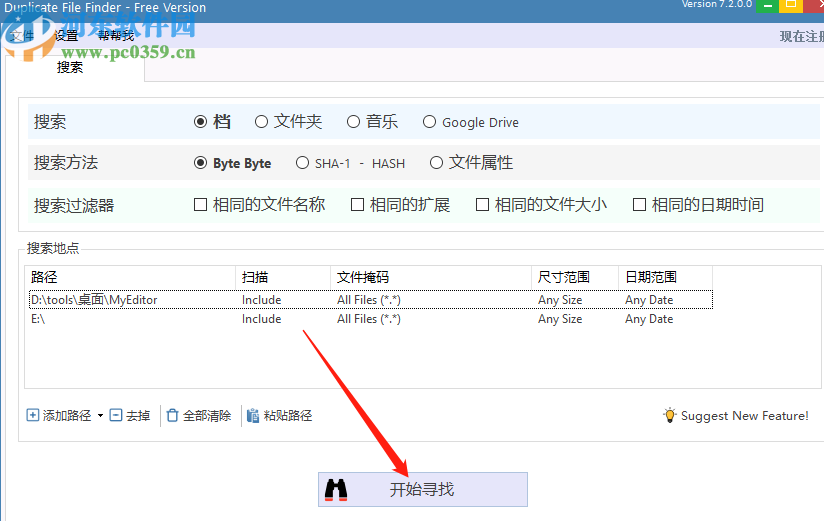The width and height of the screenshot is (824, 521).
Task: Enable the 相同的文件名称 filter checkbox
Action: [x=200, y=205]
